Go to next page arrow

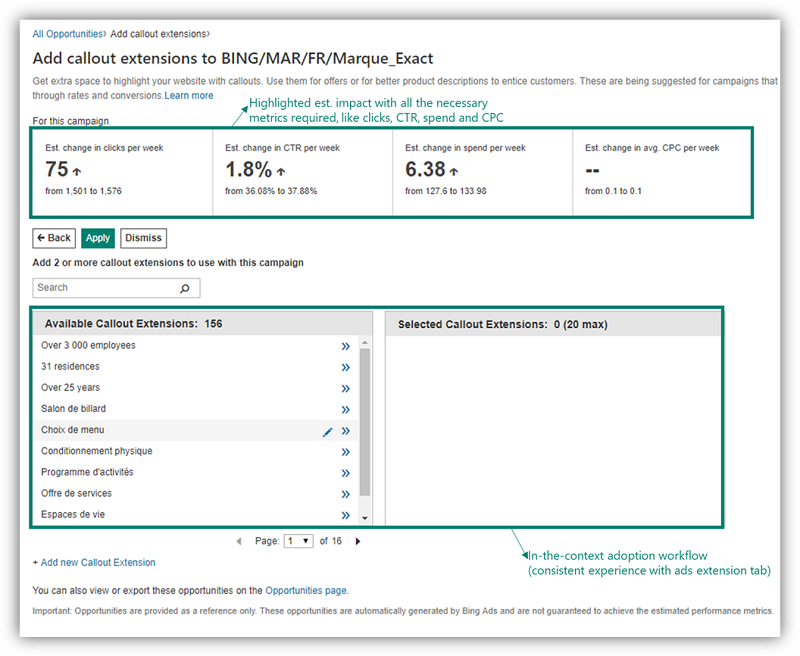(358, 541)
